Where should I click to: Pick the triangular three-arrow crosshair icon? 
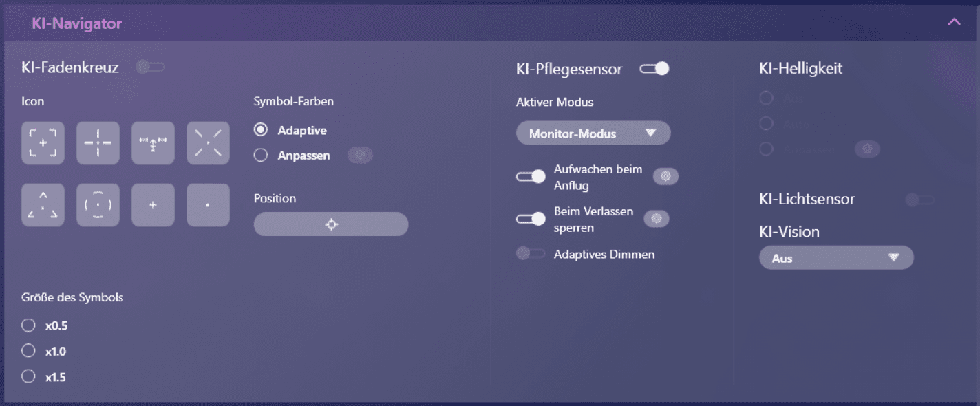(x=43, y=205)
